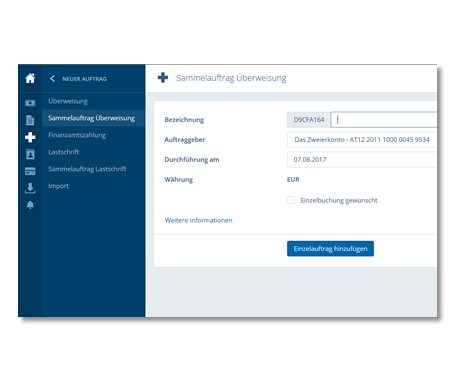Go to the home icon in sidebar
Image resolution: width=455 pixels, height=380 pixels.
[30, 78]
